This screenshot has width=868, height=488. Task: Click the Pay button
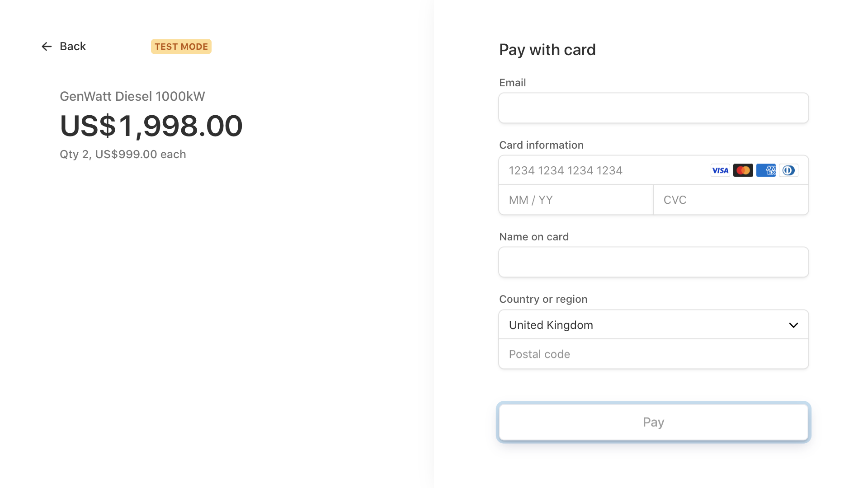[x=654, y=422]
